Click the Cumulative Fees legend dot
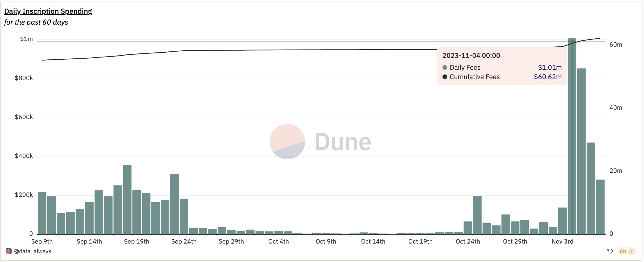The width and height of the screenshot is (644, 262). click(x=445, y=77)
